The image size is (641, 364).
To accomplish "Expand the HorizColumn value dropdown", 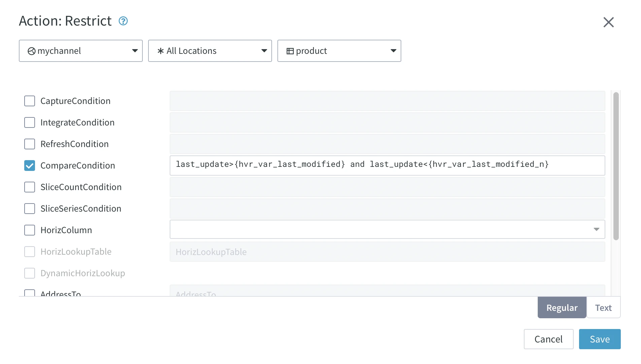I will click(x=597, y=229).
